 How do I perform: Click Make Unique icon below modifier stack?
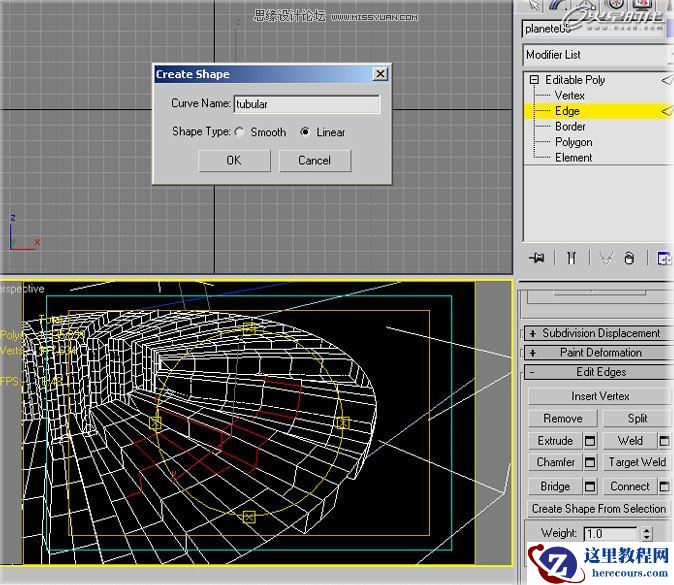point(605,258)
